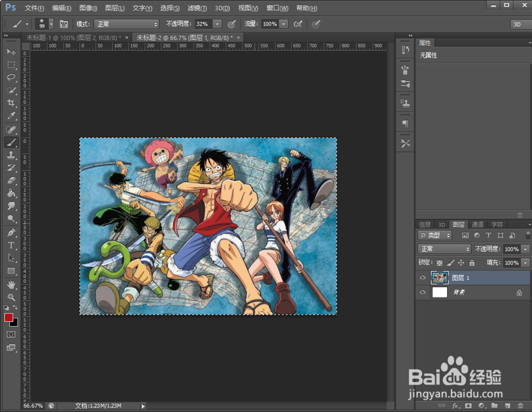Image resolution: width=532 pixels, height=412 pixels.
Task: Select the Horizontal Type tool
Action: coord(11,245)
